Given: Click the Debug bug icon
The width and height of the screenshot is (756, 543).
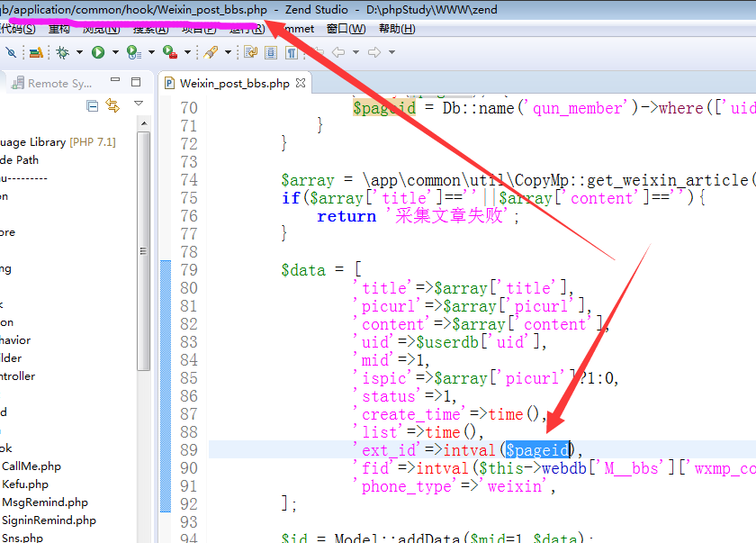Looking at the screenshot, I should point(63,52).
